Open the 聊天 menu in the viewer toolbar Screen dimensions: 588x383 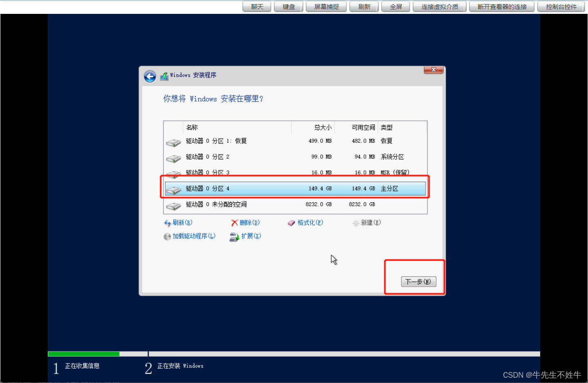click(257, 7)
